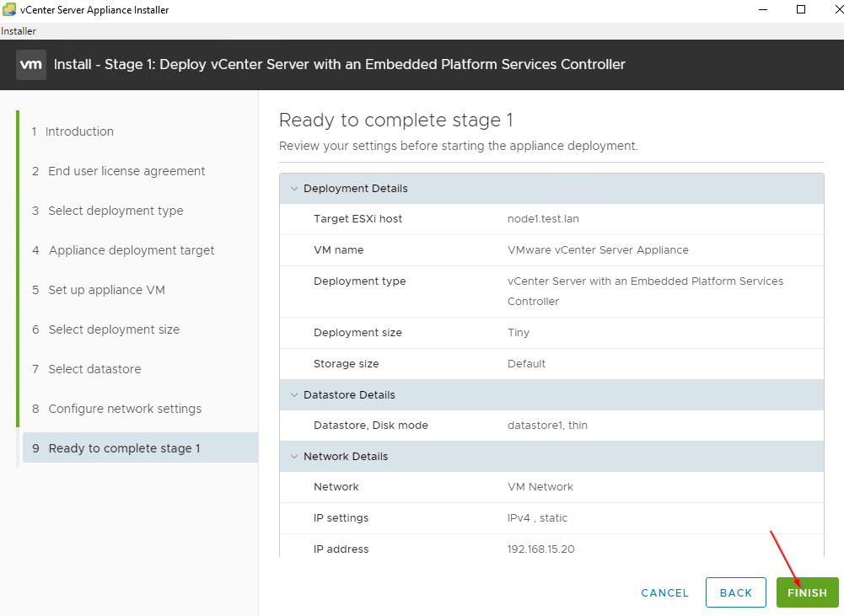Collapse the Datastore Details section

point(294,395)
